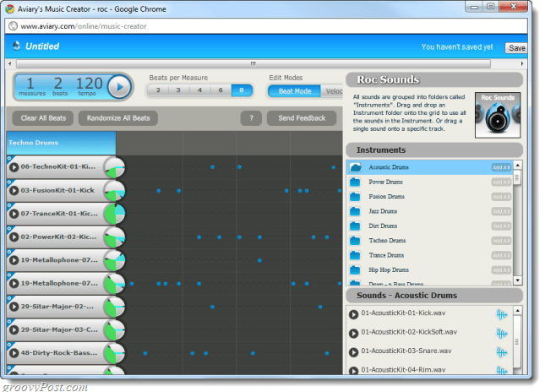Viewport: 545px width, 392px height.
Task: Set beats per measure to 4
Action: tap(200, 90)
